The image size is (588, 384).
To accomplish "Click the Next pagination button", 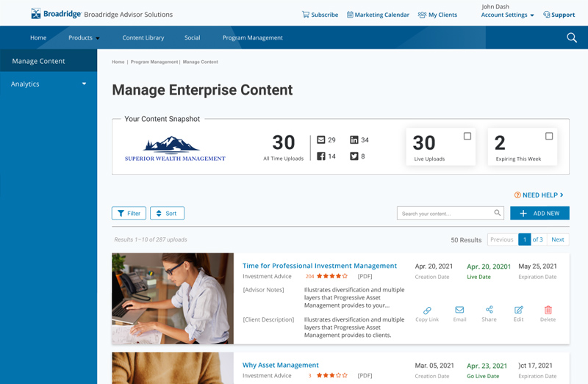I will tap(558, 239).
